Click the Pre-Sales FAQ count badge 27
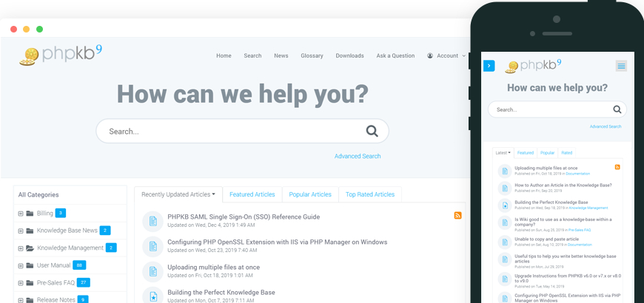This screenshot has width=644, height=303. [x=84, y=282]
